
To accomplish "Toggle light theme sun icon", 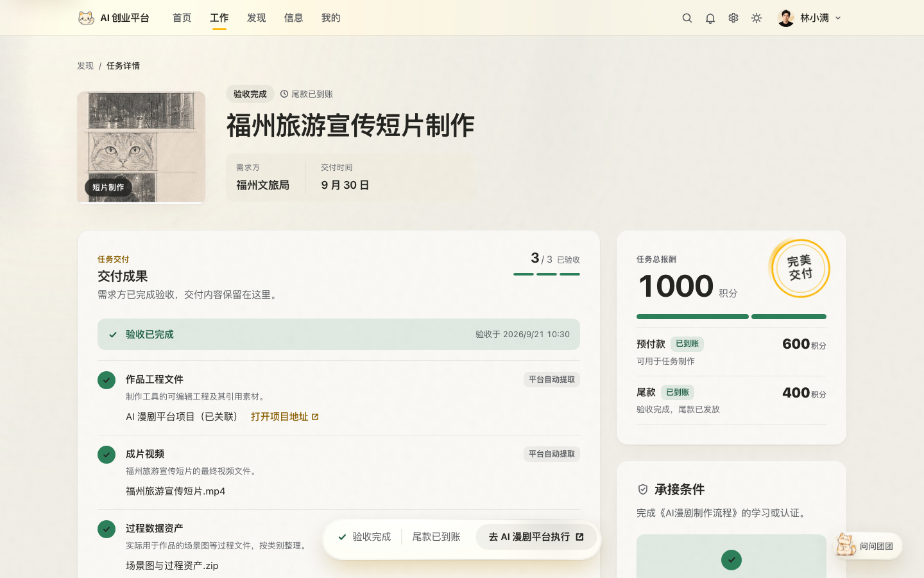I will coord(757,18).
